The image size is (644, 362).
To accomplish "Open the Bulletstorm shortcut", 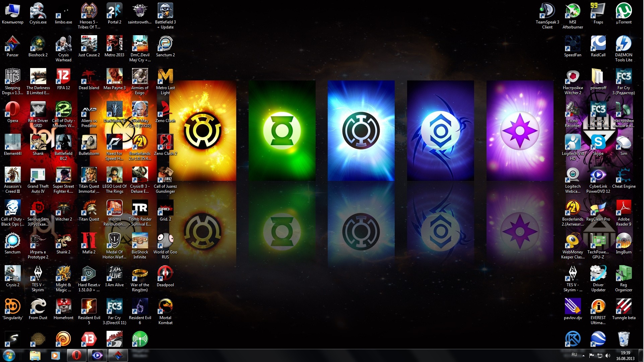I will (89, 145).
